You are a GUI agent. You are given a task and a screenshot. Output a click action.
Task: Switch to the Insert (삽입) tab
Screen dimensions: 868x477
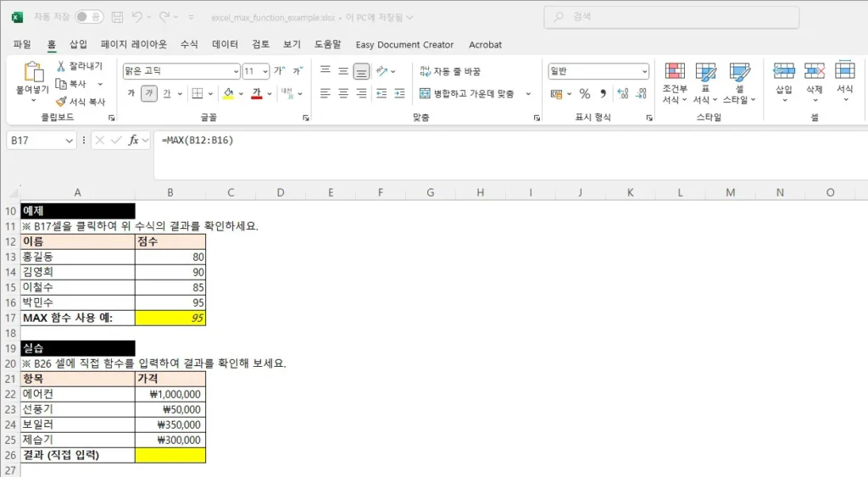[x=78, y=44]
